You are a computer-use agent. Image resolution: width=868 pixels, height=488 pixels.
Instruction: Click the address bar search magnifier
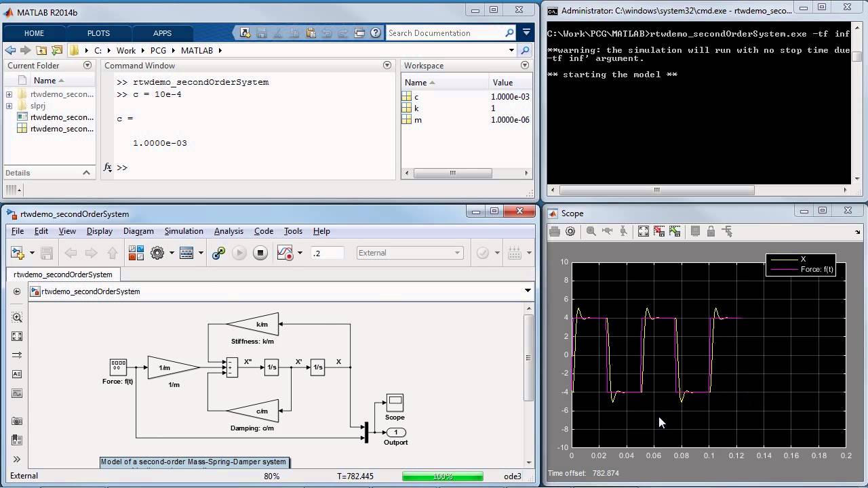tap(525, 50)
